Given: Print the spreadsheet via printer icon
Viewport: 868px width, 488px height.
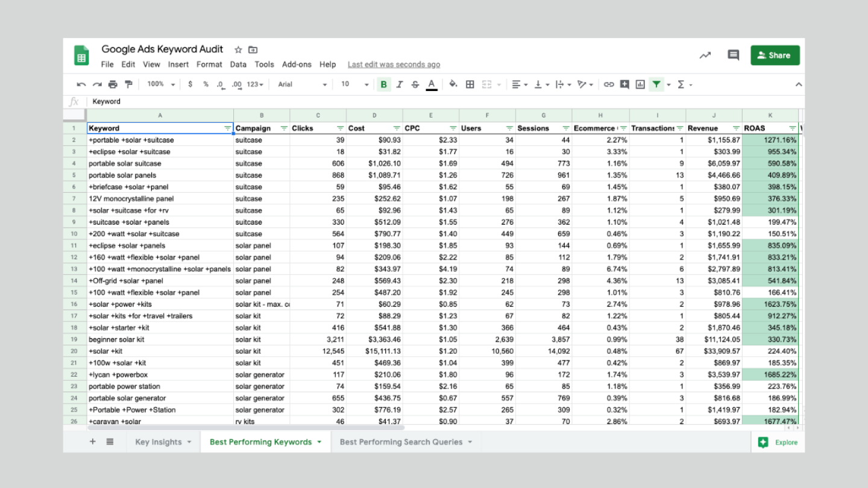Looking at the screenshot, I should (113, 84).
